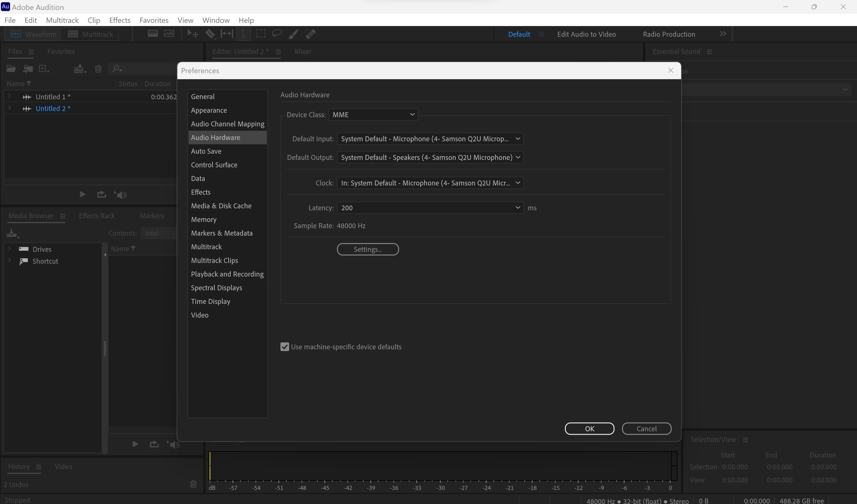The height and width of the screenshot is (504, 857).
Task: Switch to Multitrack view
Action: click(x=90, y=34)
